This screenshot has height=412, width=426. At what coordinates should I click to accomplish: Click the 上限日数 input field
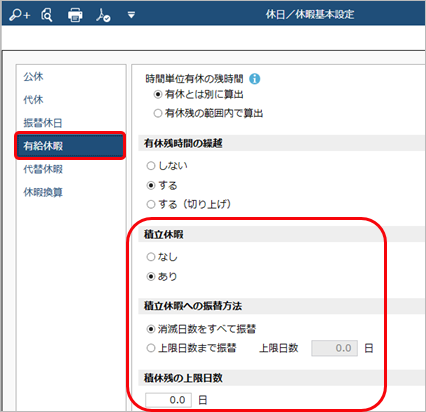tap(334, 348)
